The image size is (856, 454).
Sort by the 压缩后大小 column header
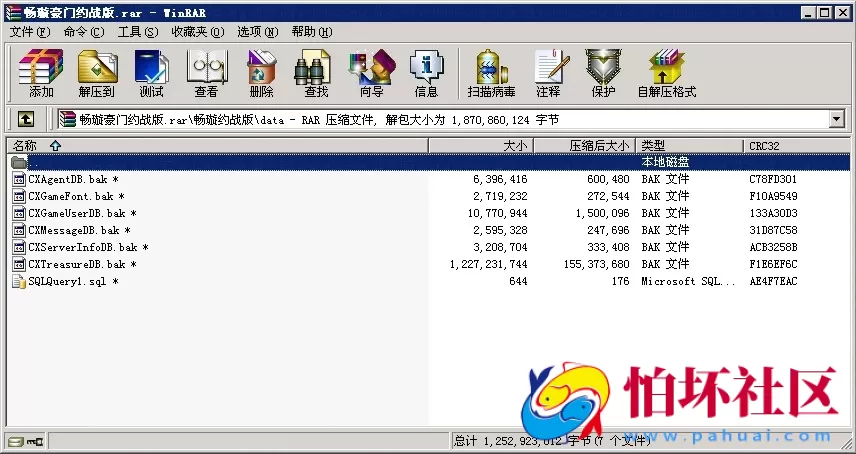(585, 146)
